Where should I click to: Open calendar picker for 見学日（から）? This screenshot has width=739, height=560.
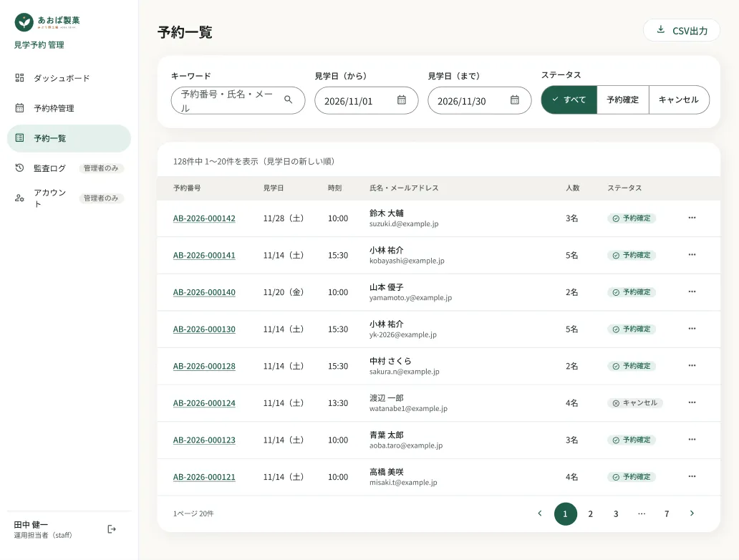402,100
